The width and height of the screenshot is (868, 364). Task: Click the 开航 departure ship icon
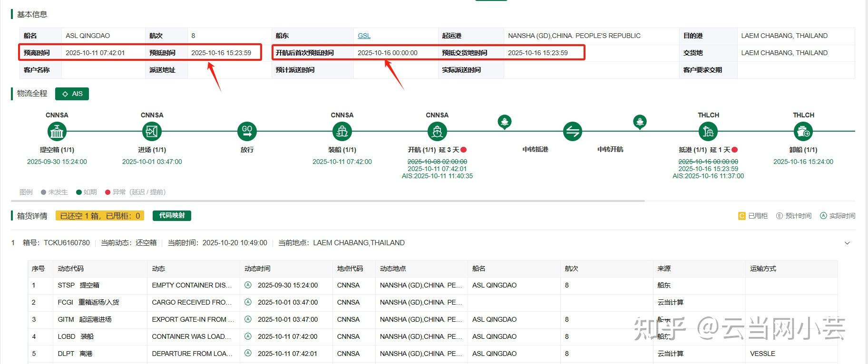pyautogui.click(x=437, y=131)
